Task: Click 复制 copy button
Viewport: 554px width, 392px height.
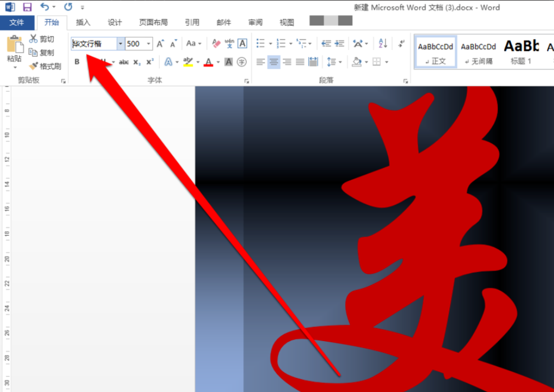Action: coord(41,53)
